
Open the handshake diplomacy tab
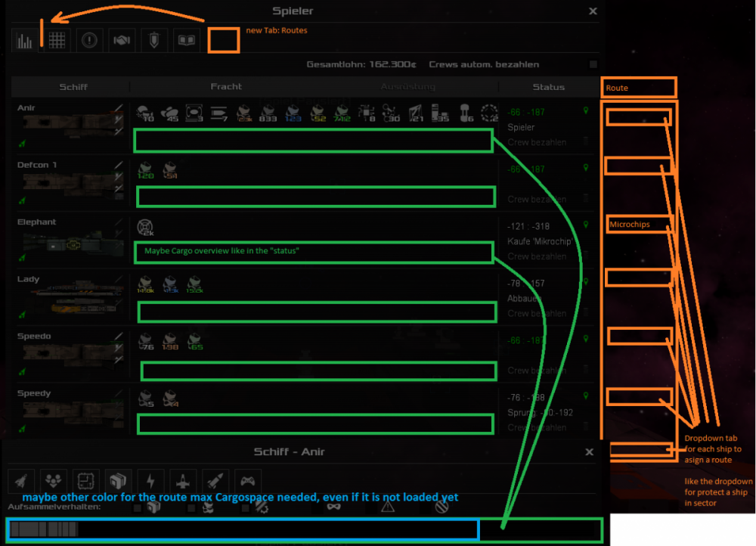pos(122,40)
